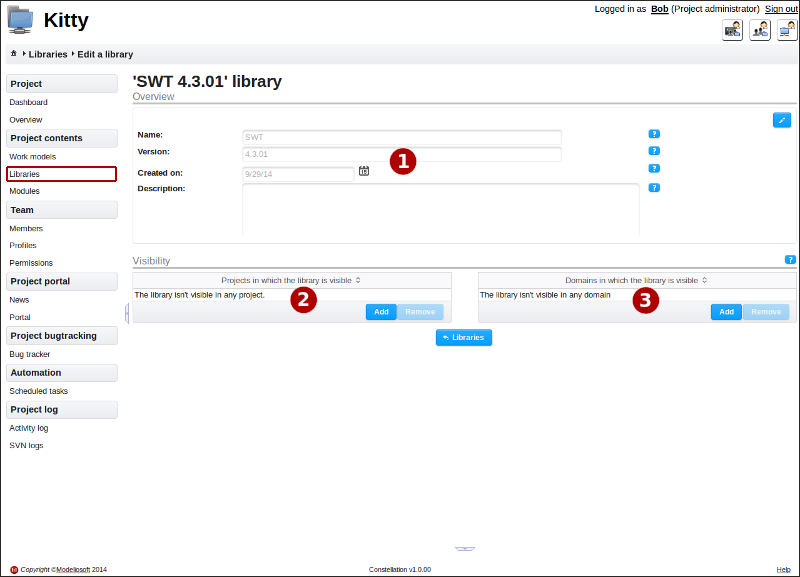Open the user desktop icon in header
This screenshot has width=800, height=577.
[x=732, y=30]
